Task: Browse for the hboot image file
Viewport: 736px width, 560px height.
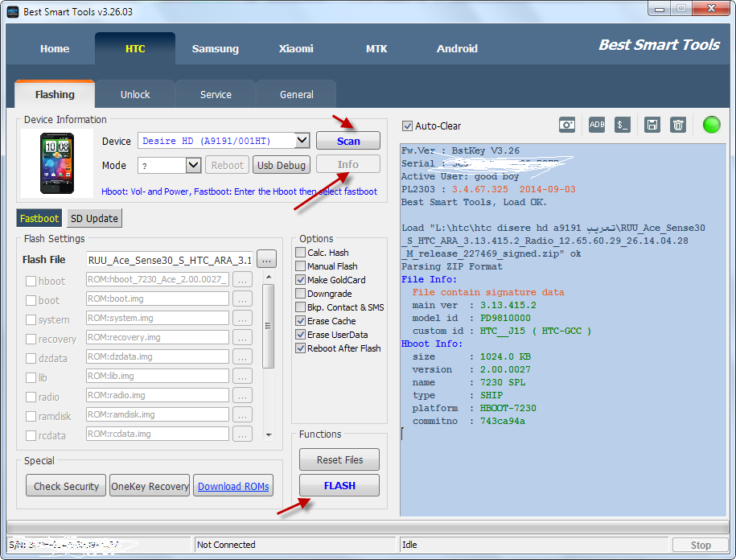Action: [242, 280]
